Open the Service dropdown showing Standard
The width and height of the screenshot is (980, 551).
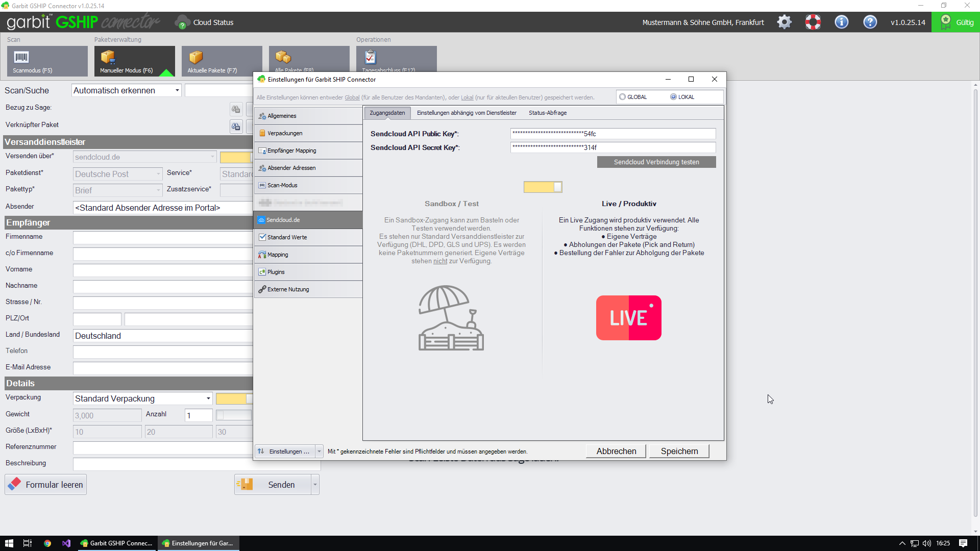point(237,174)
